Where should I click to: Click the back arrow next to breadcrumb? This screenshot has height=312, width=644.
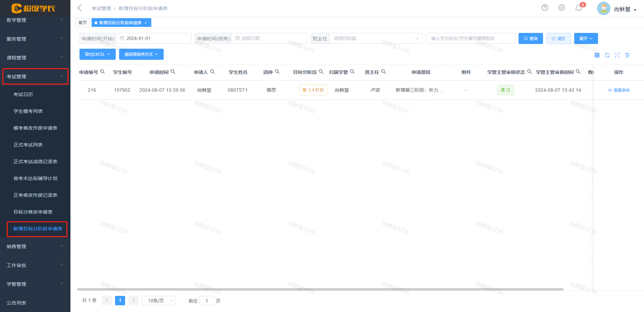(x=79, y=7)
